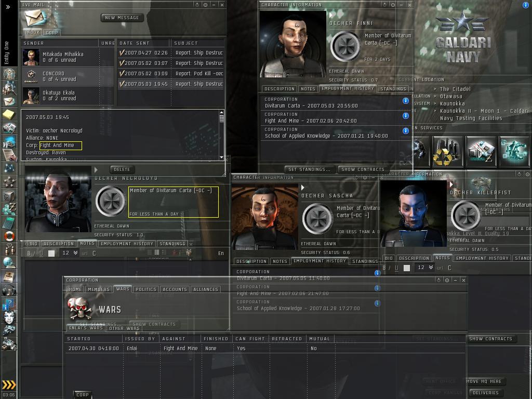Pick the white font color swatch
The width and height of the screenshot is (532, 399).
pyautogui.click(x=51, y=253)
